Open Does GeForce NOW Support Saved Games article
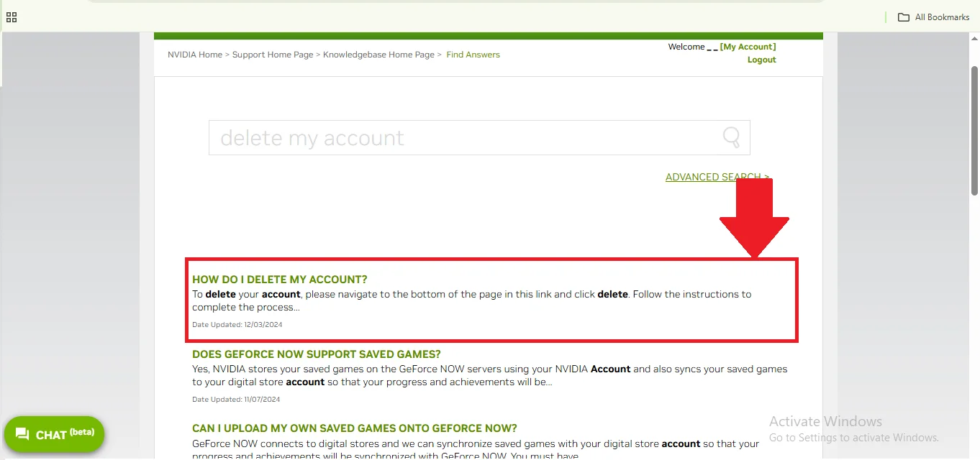The height and width of the screenshot is (460, 980). coord(317,354)
